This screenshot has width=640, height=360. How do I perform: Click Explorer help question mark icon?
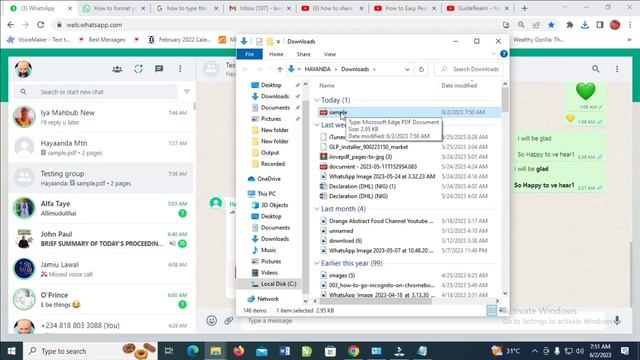coord(504,54)
